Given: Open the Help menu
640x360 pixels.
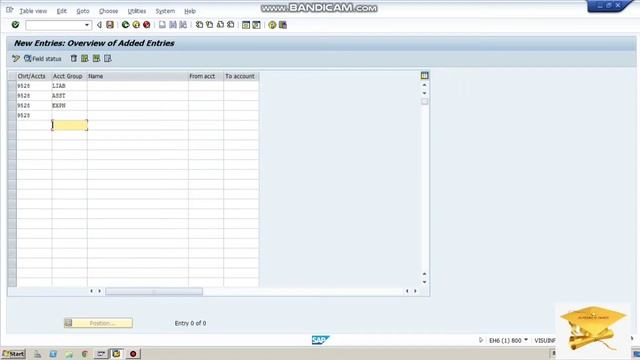Looking at the screenshot, I should (x=190, y=11).
